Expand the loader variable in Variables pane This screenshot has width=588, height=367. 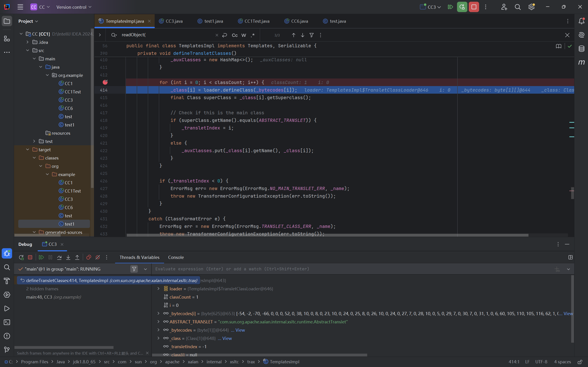point(158,289)
